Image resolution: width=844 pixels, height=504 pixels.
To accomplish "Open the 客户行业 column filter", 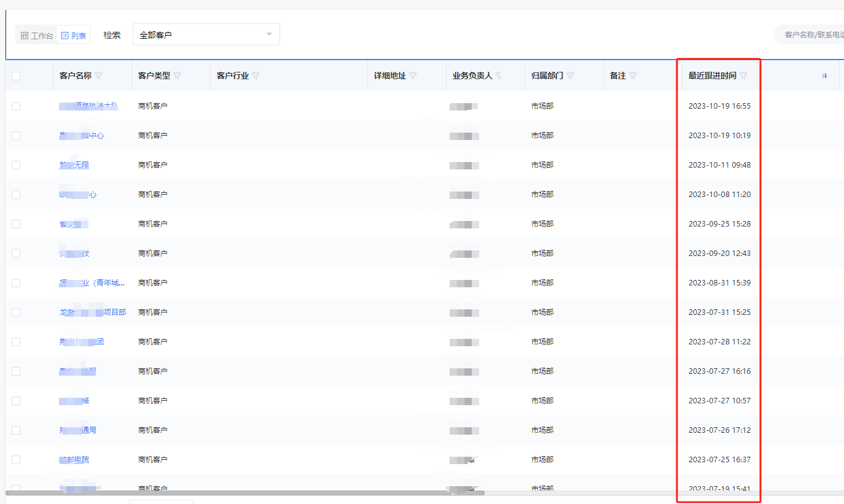I will [x=256, y=76].
